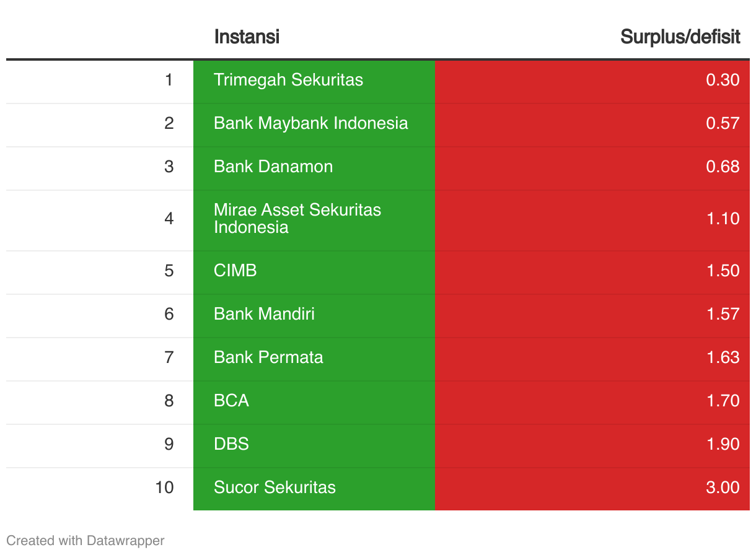756x555 pixels.
Task: Select the CIMB cell
Action: [x=314, y=271]
